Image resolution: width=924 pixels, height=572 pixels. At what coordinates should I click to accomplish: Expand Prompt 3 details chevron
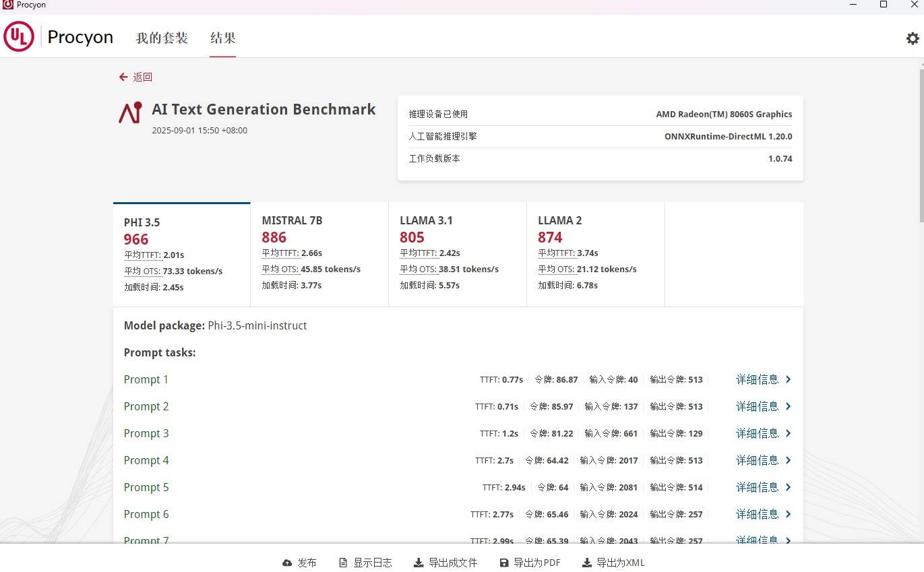coord(789,433)
